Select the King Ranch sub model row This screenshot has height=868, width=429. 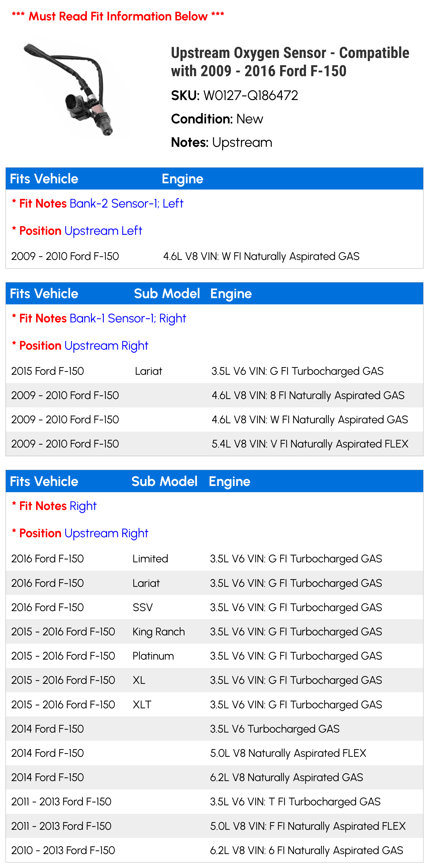[x=214, y=631]
